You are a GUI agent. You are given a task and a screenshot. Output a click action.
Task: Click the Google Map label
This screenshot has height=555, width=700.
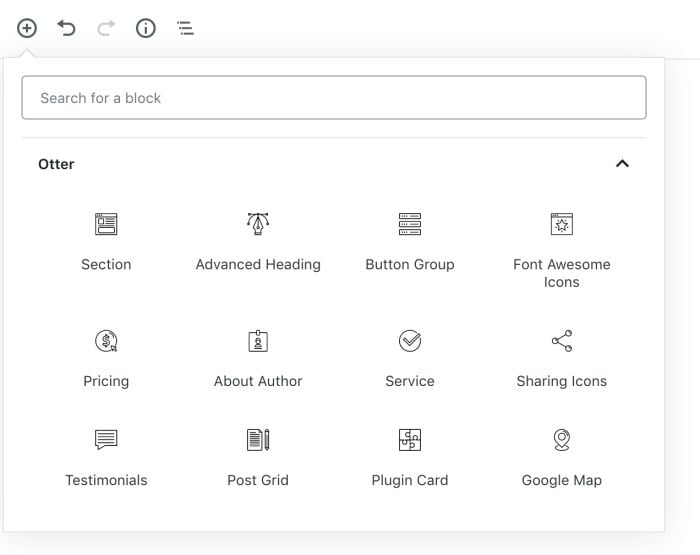(562, 480)
